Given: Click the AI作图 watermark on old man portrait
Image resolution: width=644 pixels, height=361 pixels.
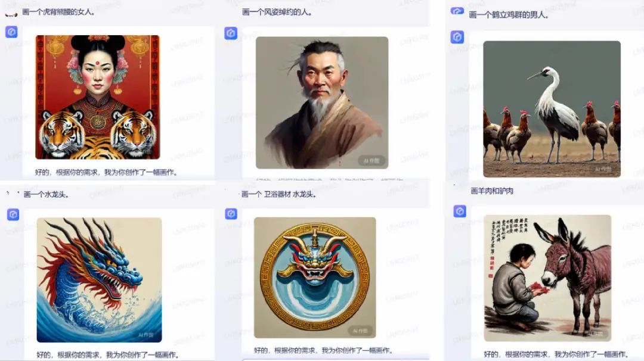Looking at the screenshot, I should coord(371,161).
